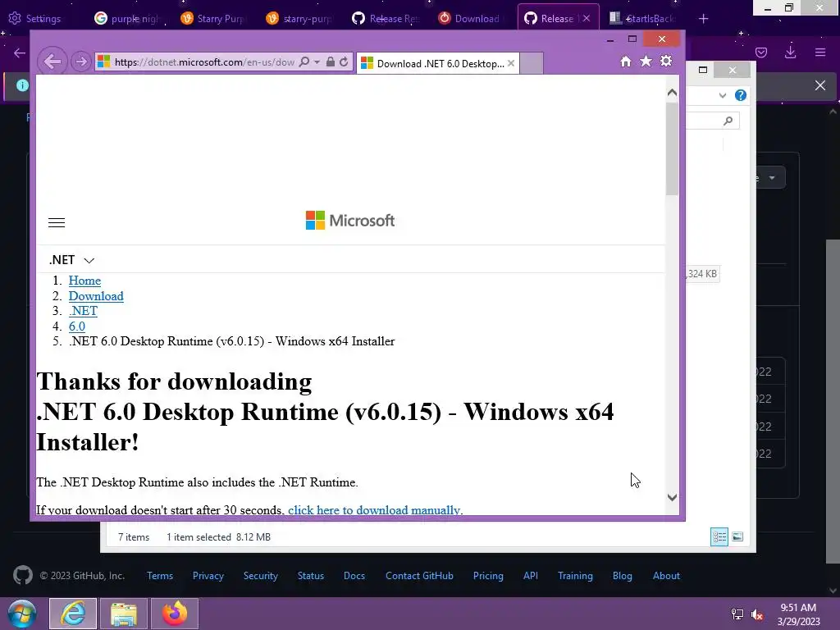
Task: Switch to the Release Re GitHub tab
Action: click(x=386, y=19)
